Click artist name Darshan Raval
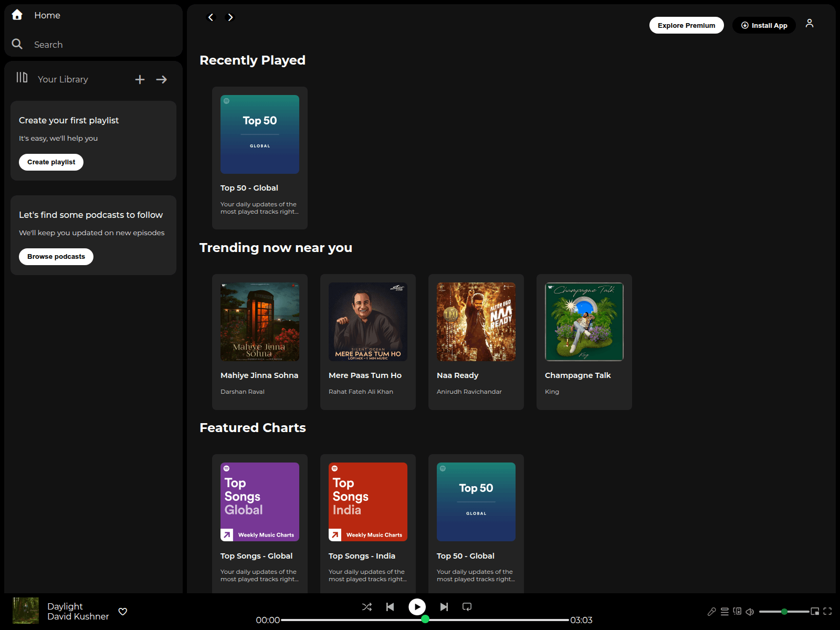The height and width of the screenshot is (630, 840). pyautogui.click(x=243, y=392)
